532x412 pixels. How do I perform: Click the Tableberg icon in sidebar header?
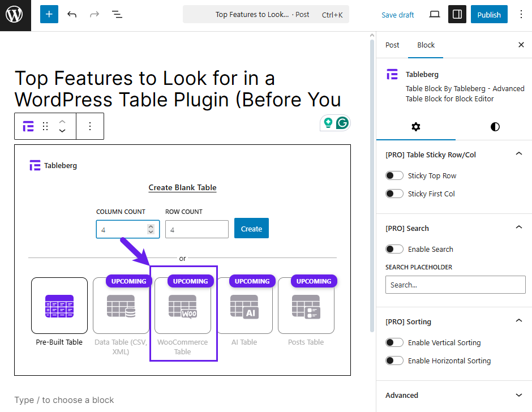[x=392, y=74]
